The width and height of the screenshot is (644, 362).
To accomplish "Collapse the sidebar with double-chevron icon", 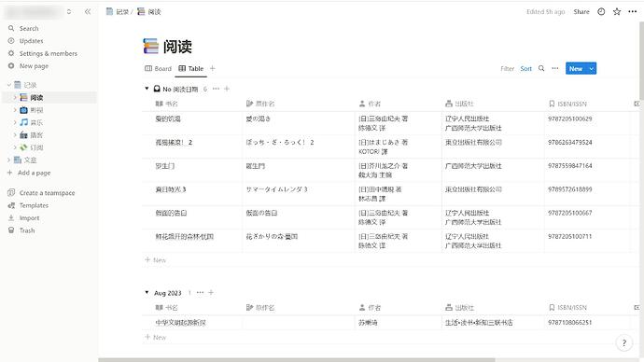I will point(88,12).
